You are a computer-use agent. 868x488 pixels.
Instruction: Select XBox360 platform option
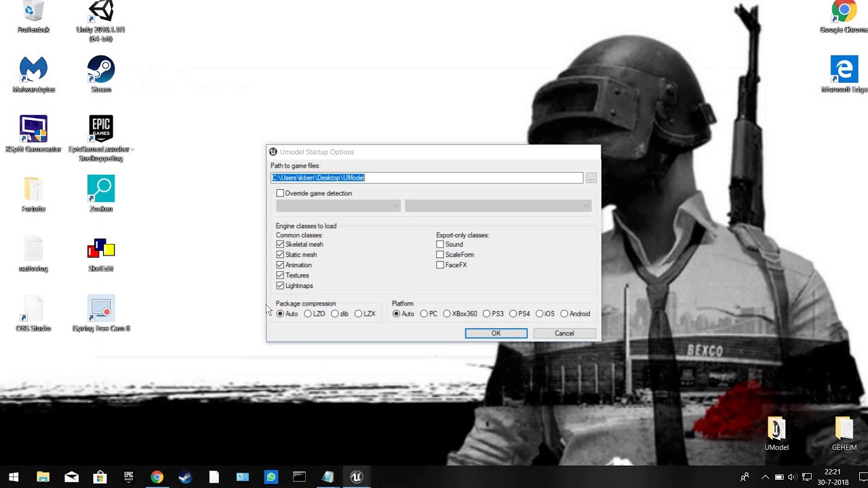coord(447,314)
